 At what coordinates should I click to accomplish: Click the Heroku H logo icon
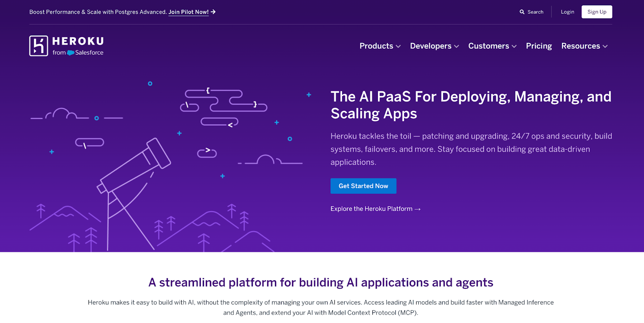tap(39, 46)
